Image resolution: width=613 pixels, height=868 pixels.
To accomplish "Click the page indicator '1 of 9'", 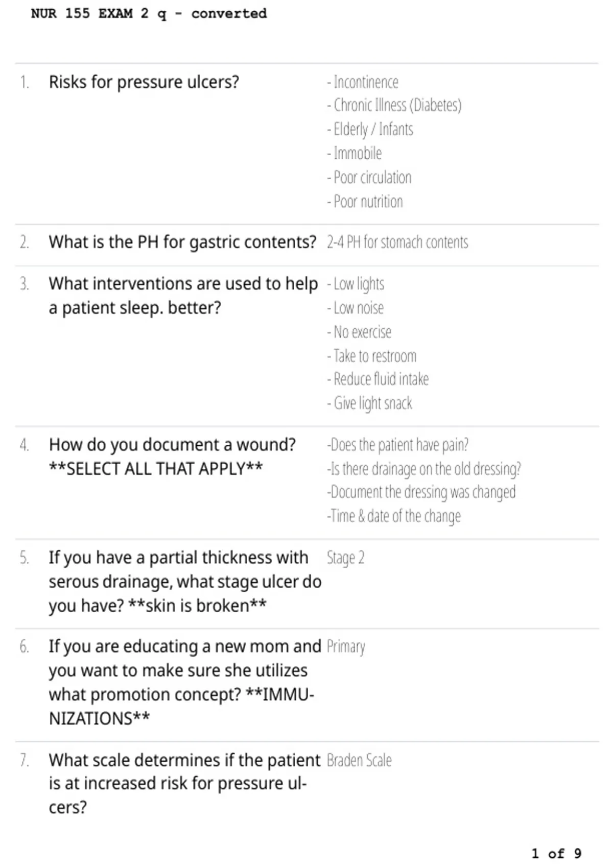I will pos(556,854).
